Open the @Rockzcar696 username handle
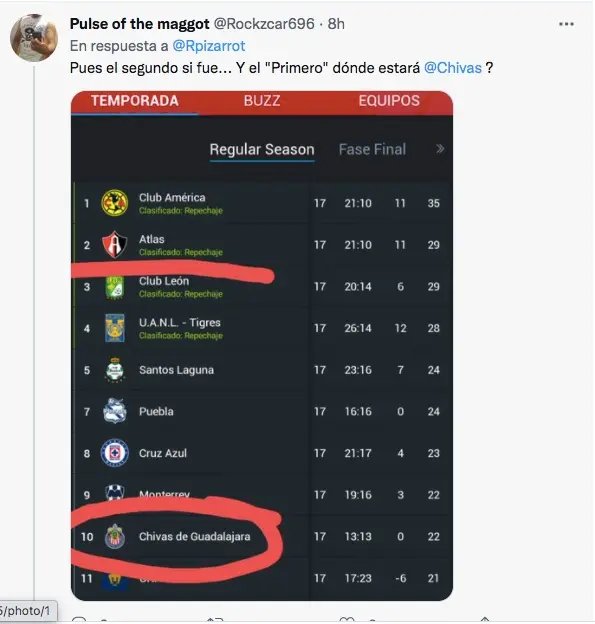This screenshot has height=624, width=595. (x=264, y=24)
